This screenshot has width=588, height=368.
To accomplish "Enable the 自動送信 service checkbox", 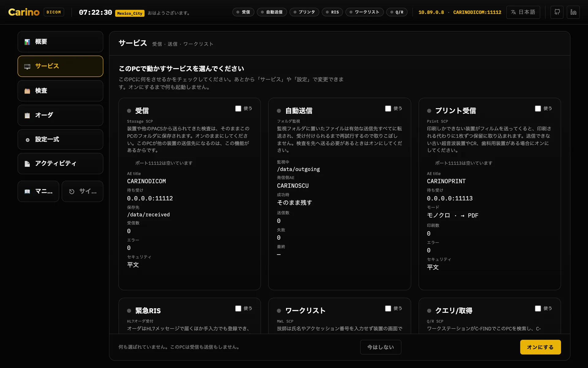I will [x=388, y=109].
